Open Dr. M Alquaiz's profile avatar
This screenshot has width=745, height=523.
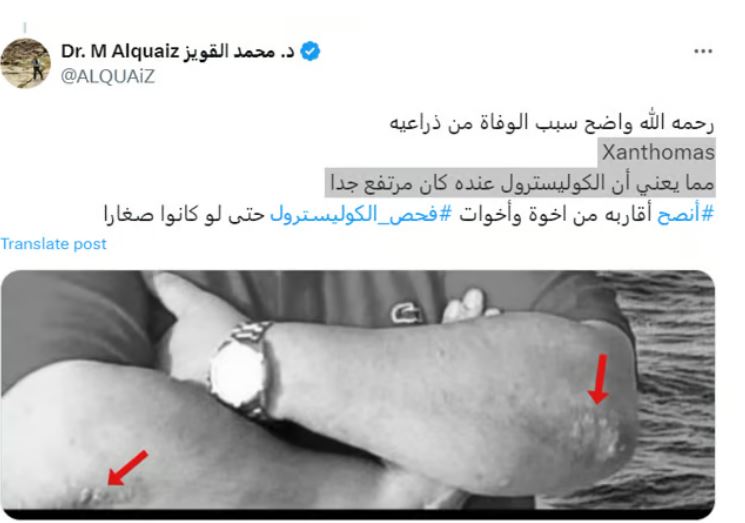[25, 63]
